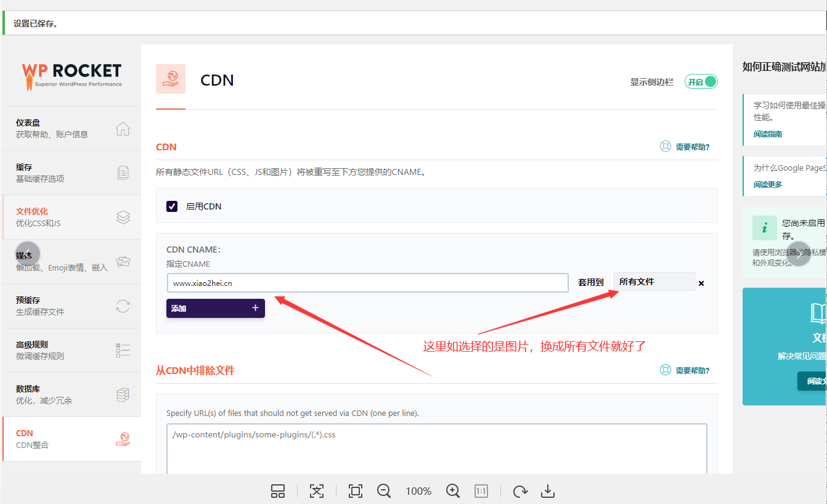This screenshot has height=504, width=827.
Task: Open the 阅读指南 link in the right sidebar
Action: [768, 134]
